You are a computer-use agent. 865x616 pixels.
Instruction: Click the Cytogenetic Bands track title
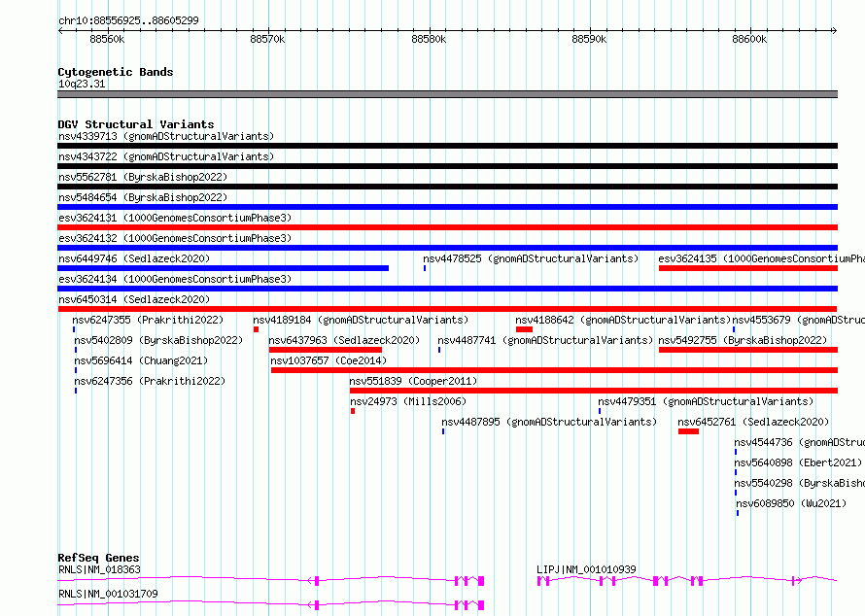pyautogui.click(x=116, y=72)
